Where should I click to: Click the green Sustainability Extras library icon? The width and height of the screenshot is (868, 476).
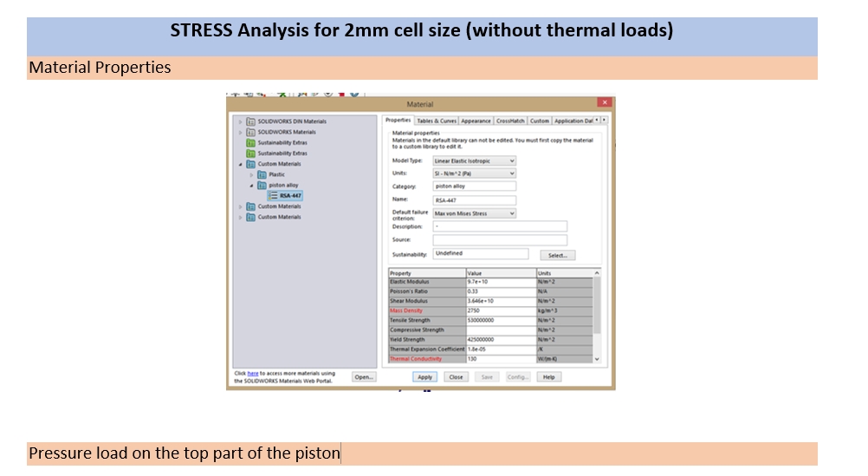pos(251,142)
